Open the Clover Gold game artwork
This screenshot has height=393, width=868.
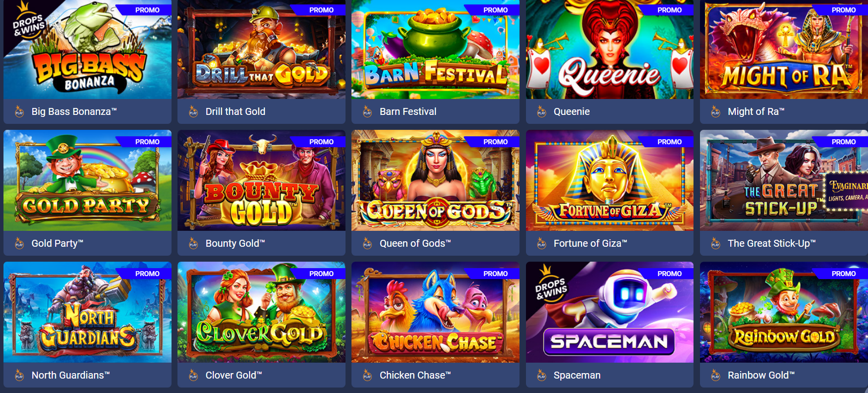point(261,312)
